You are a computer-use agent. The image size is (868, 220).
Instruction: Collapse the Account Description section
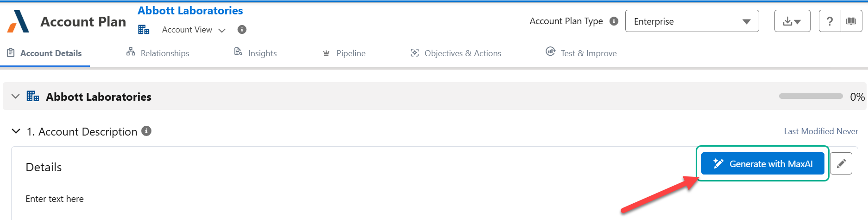tap(16, 131)
